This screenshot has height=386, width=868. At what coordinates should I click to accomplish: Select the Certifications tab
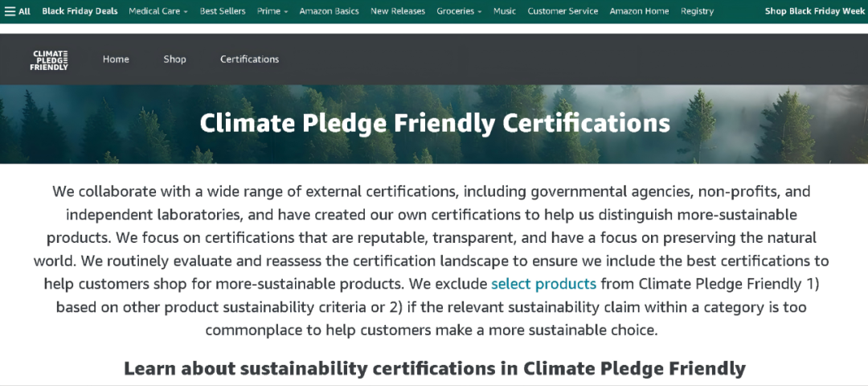pyautogui.click(x=249, y=60)
